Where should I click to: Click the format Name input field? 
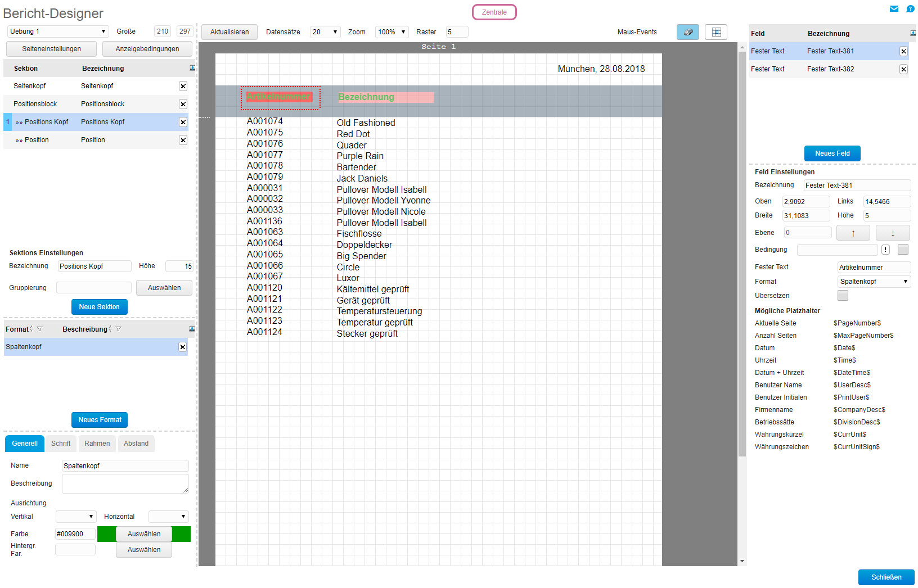(125, 466)
